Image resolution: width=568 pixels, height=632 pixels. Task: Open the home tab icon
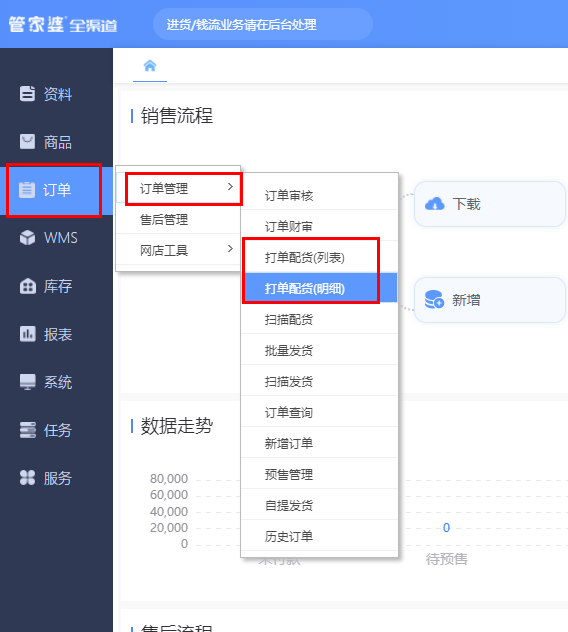click(150, 66)
